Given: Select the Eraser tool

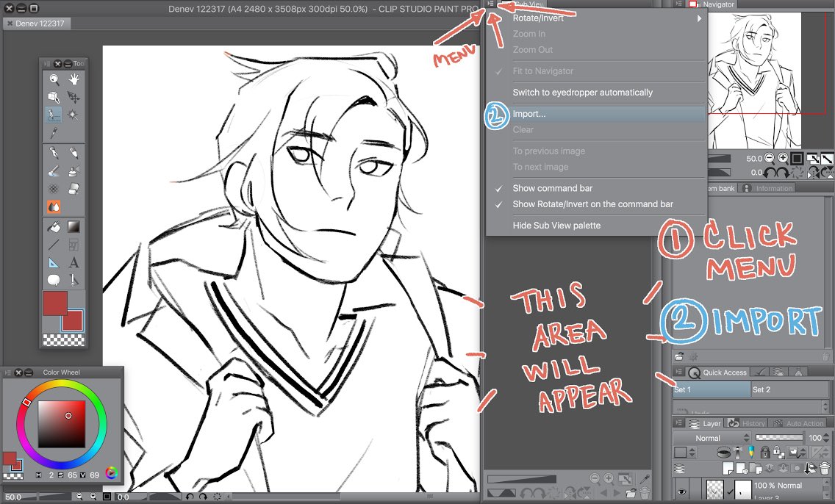Looking at the screenshot, I should pyautogui.click(x=74, y=188).
